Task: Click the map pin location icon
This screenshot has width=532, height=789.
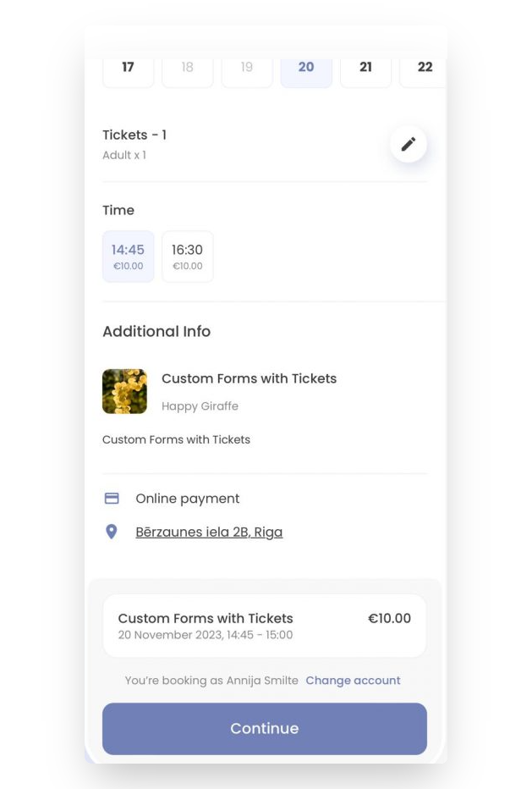Action: [x=112, y=532]
